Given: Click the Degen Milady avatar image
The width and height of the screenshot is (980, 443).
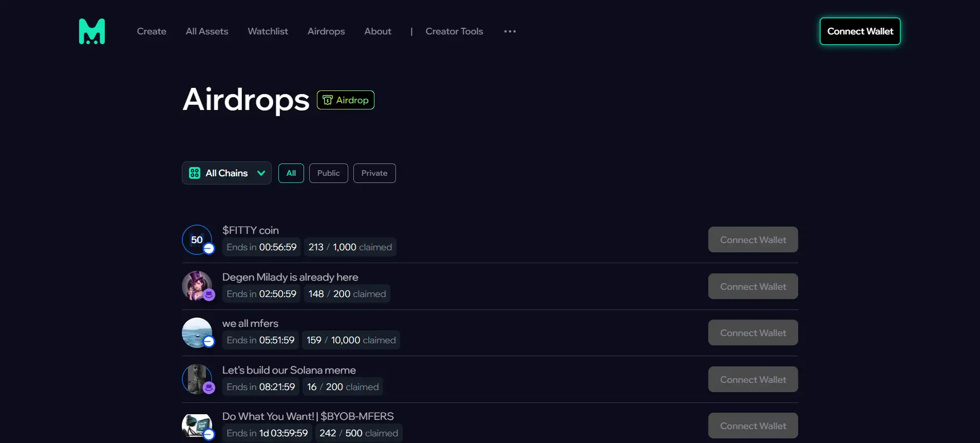Looking at the screenshot, I should click(x=197, y=286).
